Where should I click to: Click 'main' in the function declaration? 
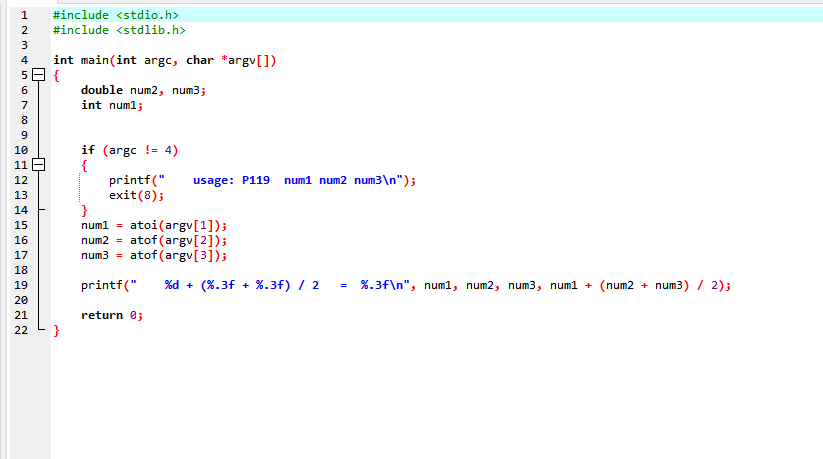point(94,60)
